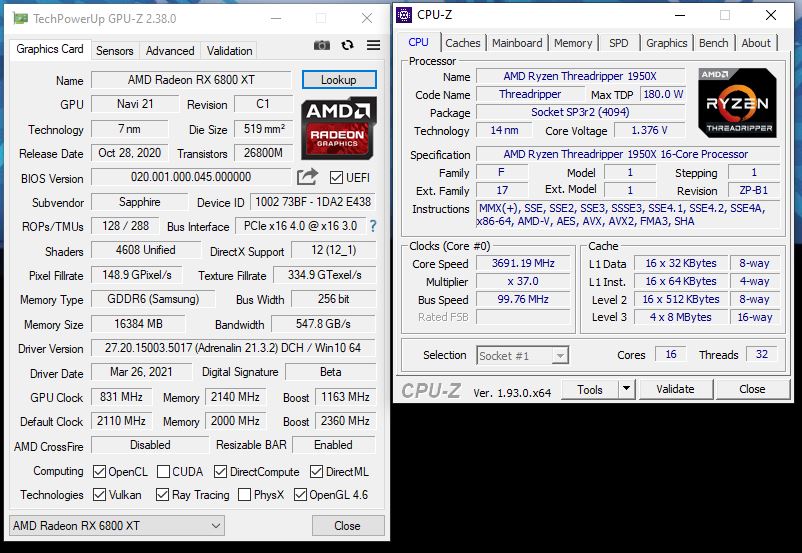Viewport: 802px width, 553px height.
Task: Click the BIOS Version field 020.001.000.045.000000
Action: (191, 178)
